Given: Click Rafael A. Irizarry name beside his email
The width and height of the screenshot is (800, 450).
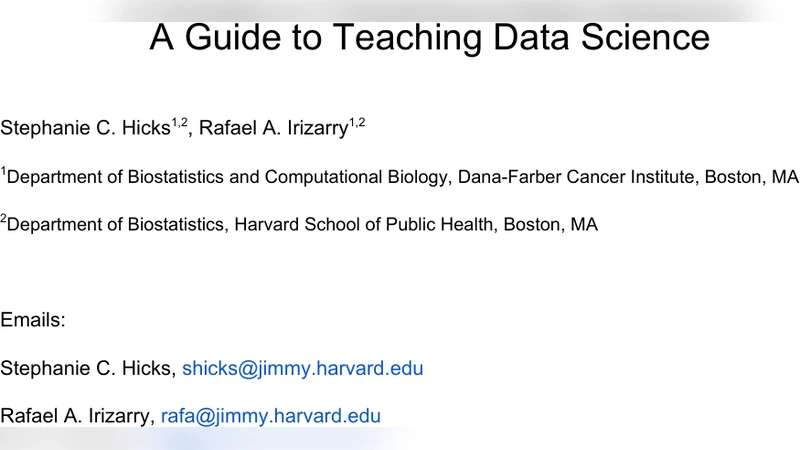Looking at the screenshot, I should (75, 416).
